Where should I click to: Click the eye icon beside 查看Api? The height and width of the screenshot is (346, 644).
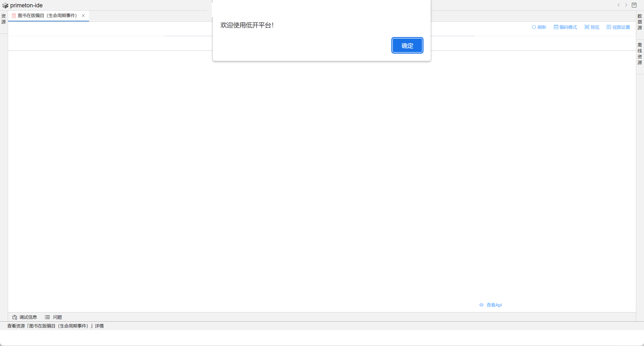pyautogui.click(x=481, y=305)
